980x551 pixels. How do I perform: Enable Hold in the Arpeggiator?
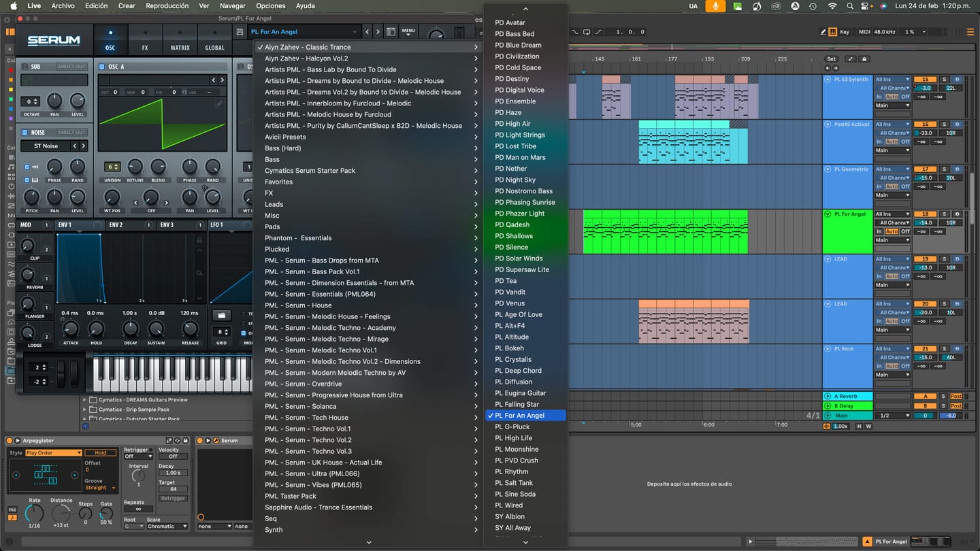[100, 453]
